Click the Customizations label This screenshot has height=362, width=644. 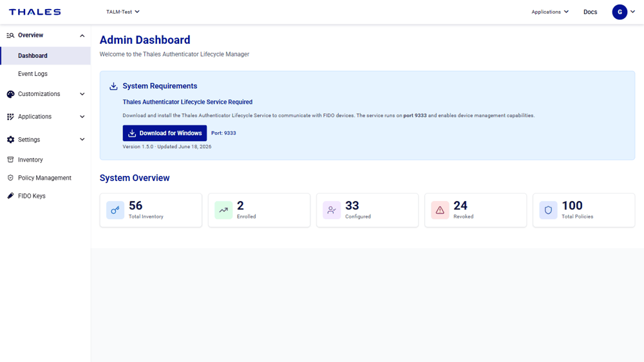[x=39, y=94]
